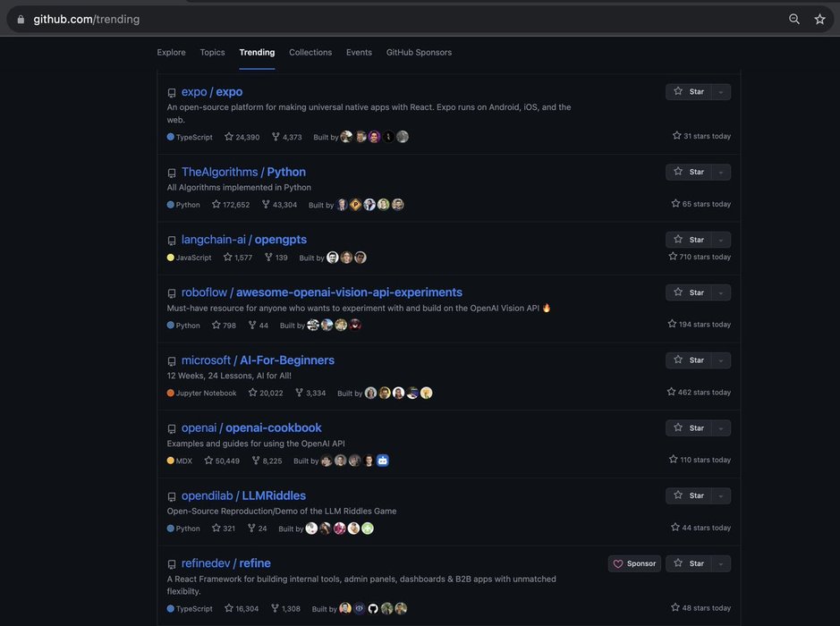Expand star list dropdown for refinedev / refine

[x=721, y=563]
